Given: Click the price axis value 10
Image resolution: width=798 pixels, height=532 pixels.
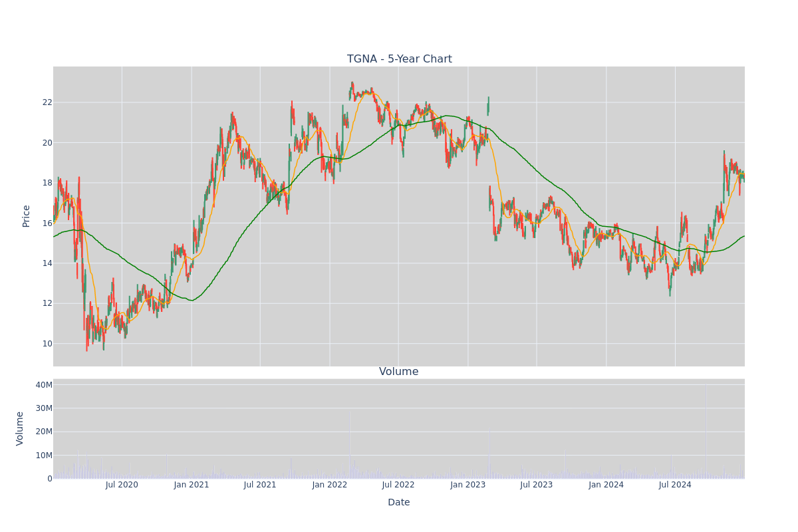Looking at the screenshot, I should point(47,344).
